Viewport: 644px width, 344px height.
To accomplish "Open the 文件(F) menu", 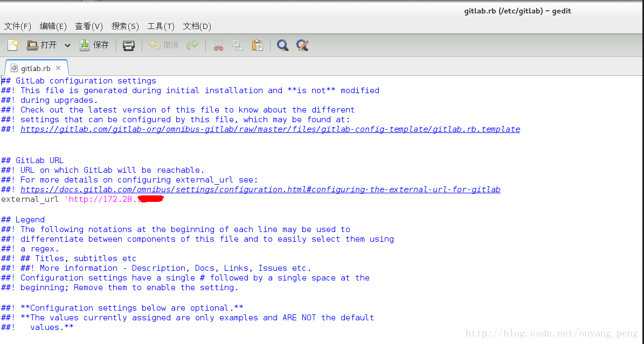I will [x=18, y=26].
